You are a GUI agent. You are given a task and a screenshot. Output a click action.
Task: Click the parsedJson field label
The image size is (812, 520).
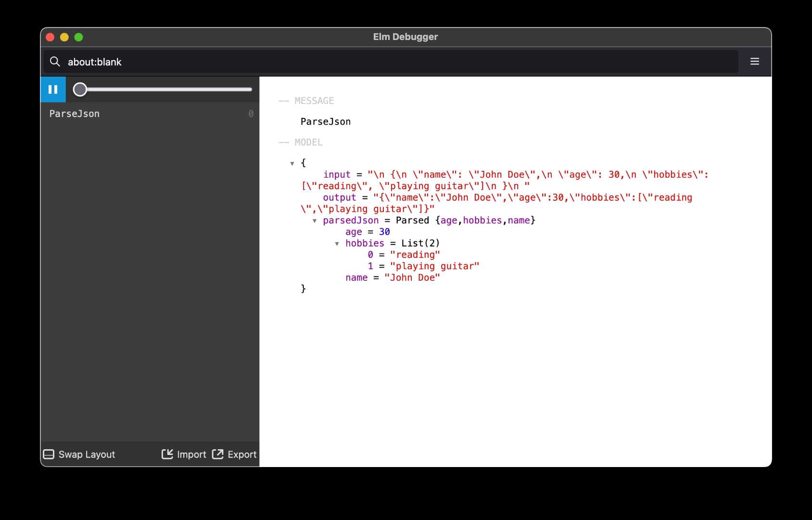(x=351, y=221)
